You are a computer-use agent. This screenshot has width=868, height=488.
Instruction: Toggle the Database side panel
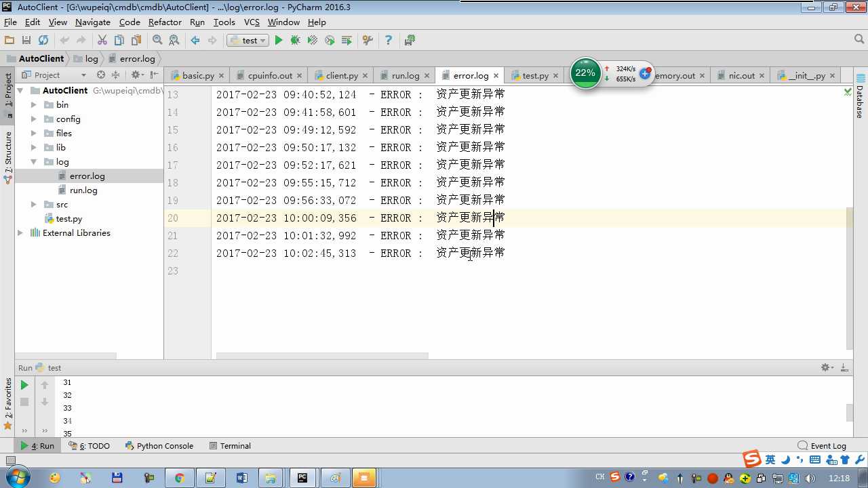coord(860,96)
